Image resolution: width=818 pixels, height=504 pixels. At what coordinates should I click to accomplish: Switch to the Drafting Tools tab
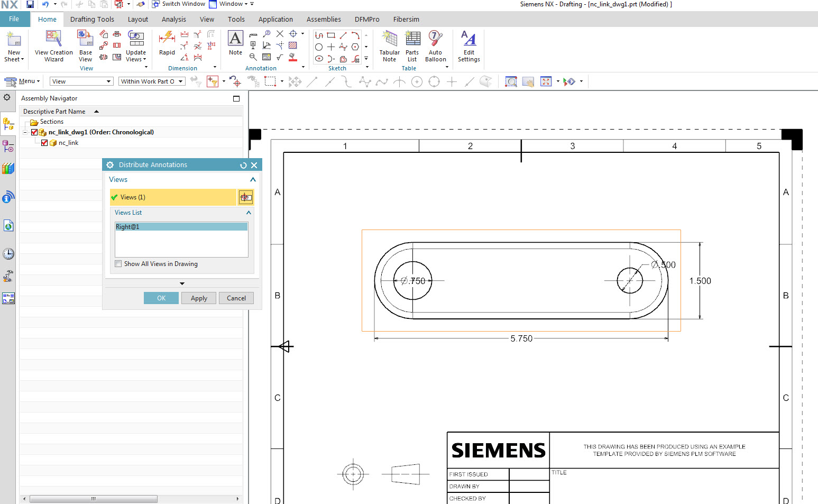[92, 19]
